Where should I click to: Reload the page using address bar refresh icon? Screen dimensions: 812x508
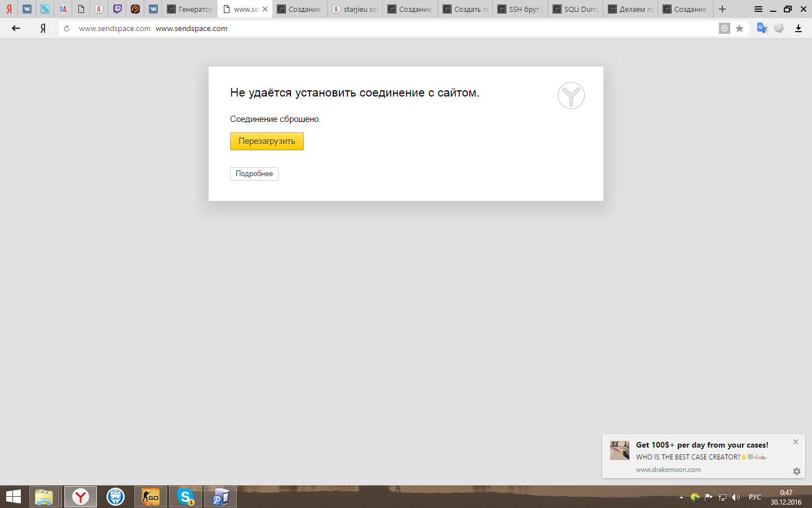coord(67,28)
